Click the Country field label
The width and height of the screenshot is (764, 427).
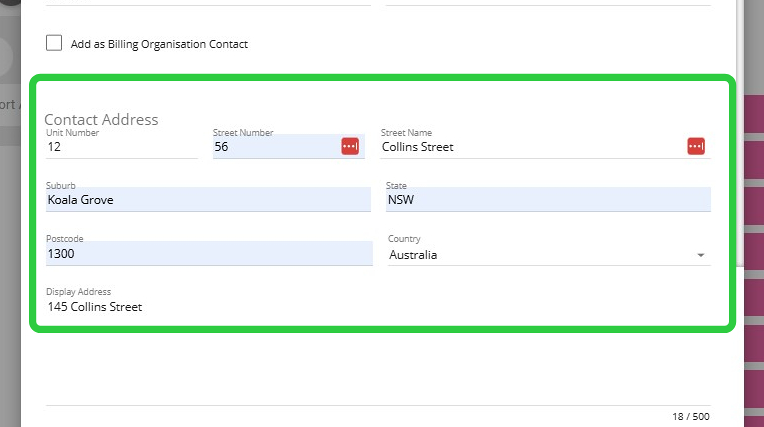click(404, 239)
